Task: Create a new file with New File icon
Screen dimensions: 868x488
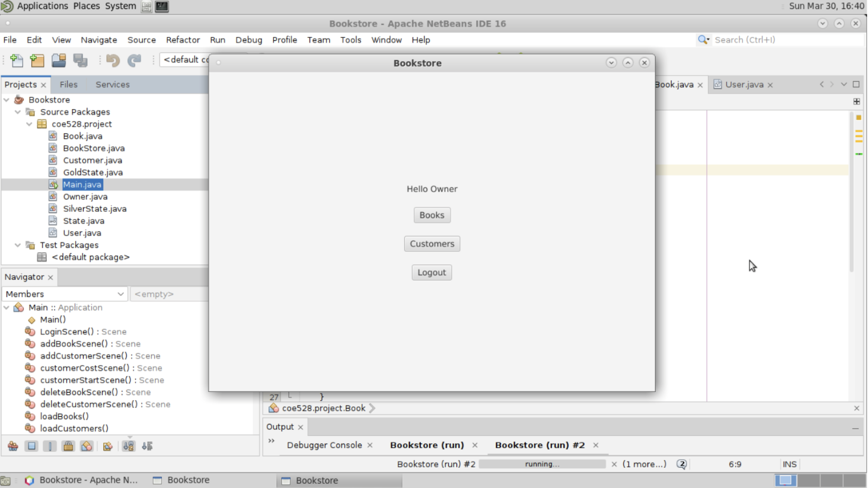Action: tap(17, 60)
